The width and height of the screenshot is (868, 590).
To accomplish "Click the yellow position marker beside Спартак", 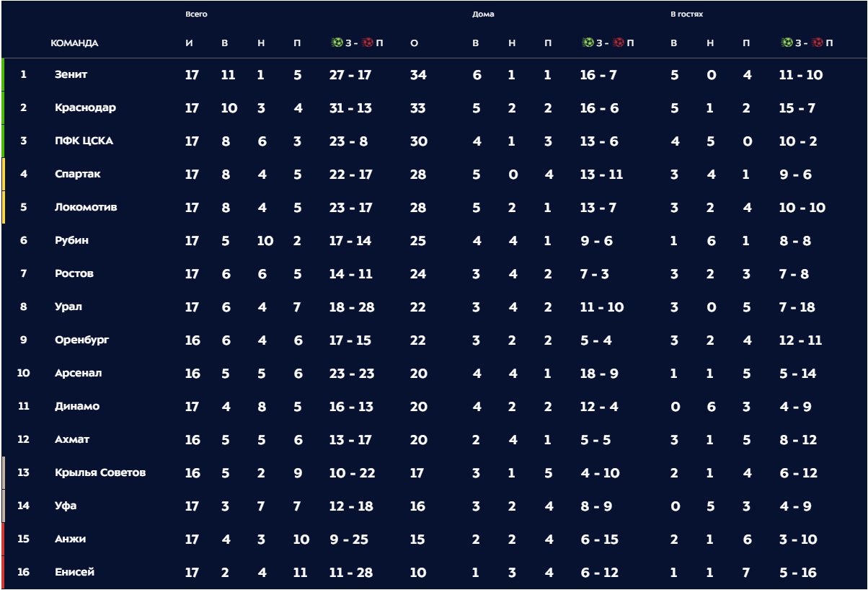I will pyautogui.click(x=3, y=174).
